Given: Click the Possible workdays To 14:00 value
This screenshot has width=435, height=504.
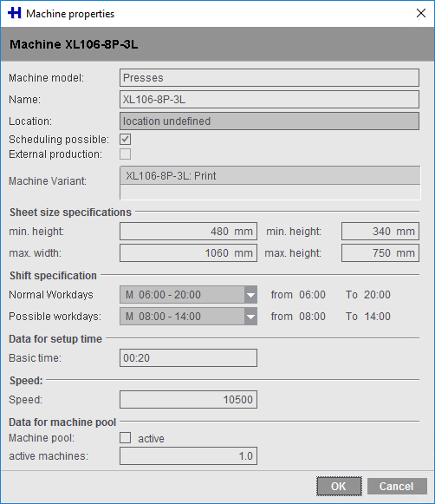Looking at the screenshot, I should tap(377, 317).
